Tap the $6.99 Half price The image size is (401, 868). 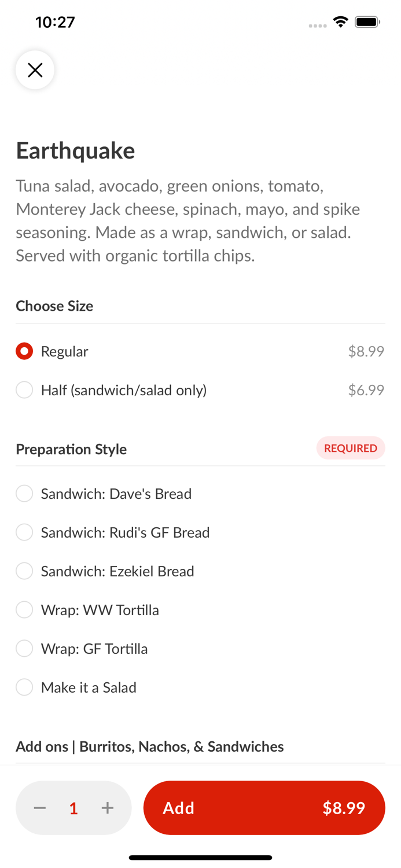pos(366,390)
